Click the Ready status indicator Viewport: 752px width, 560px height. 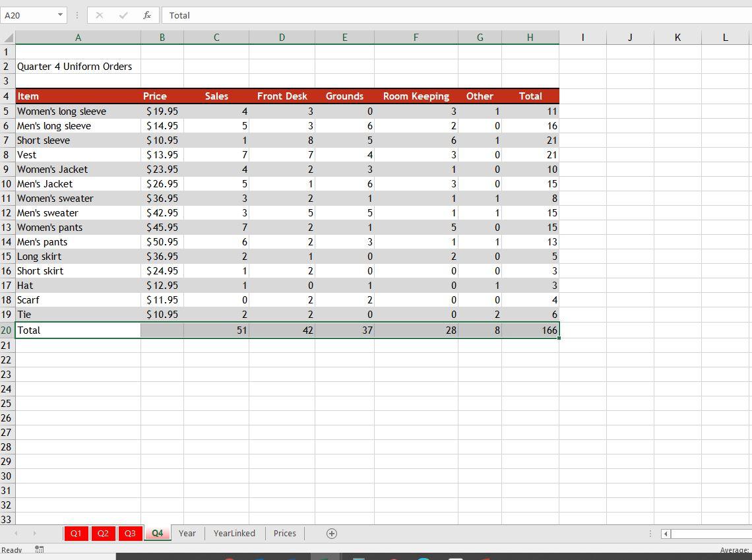point(12,549)
